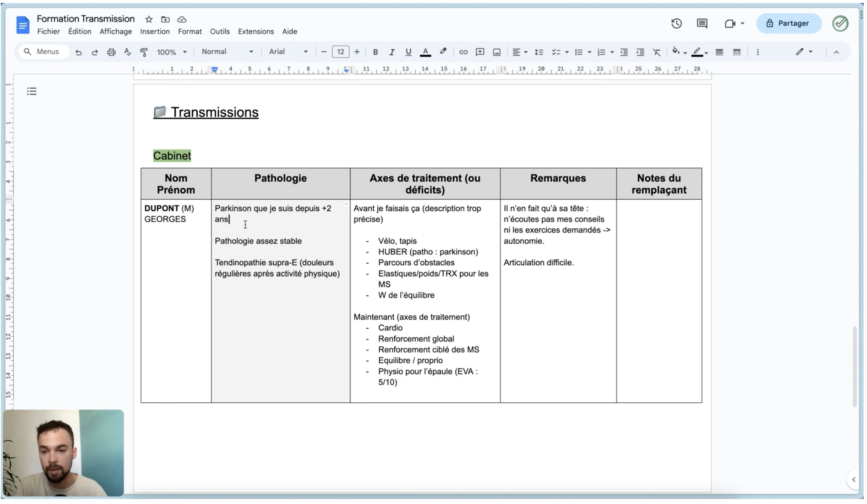Open the Extensions menu
The height and width of the screenshot is (504, 867).
[x=255, y=32]
